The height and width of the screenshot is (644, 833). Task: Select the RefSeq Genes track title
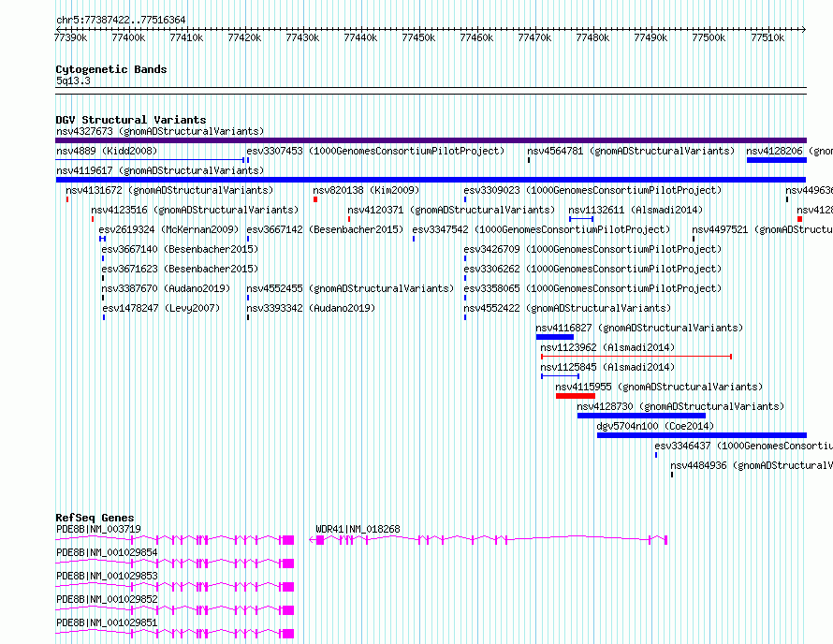95,518
